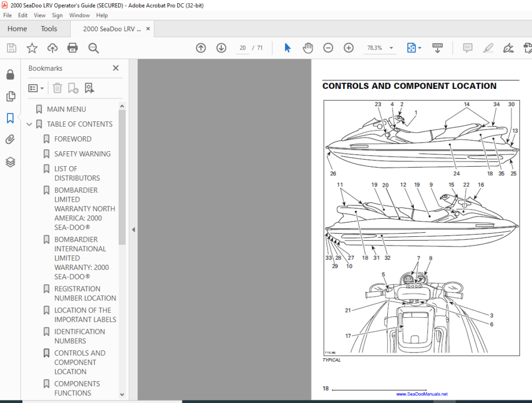Select the 2000 SeaDoo LRV document tab
The width and height of the screenshot is (532, 403).
click(112, 29)
